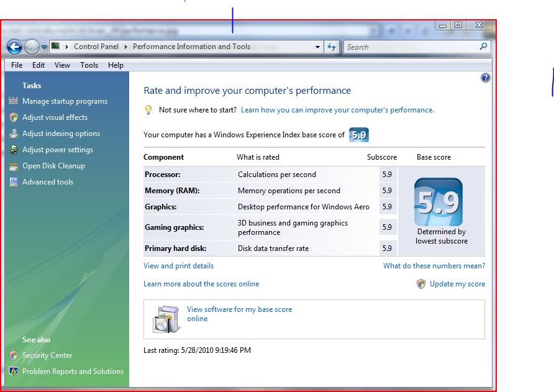Image resolution: width=554 pixels, height=392 pixels.
Task: Click the large 5.9 base score tile
Action: tap(438, 202)
